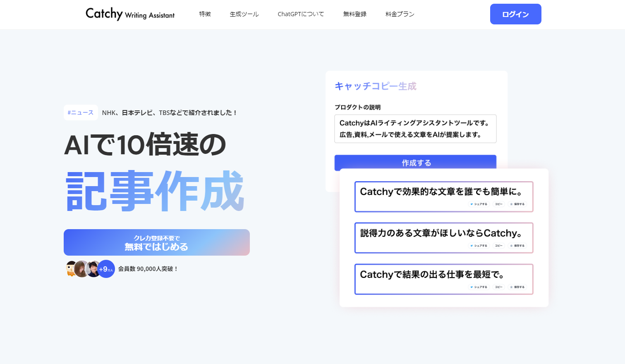Click the text 'Catchyで結果の出る仕事を最短で。'
Screen dimensions: 625x364
[432, 275]
